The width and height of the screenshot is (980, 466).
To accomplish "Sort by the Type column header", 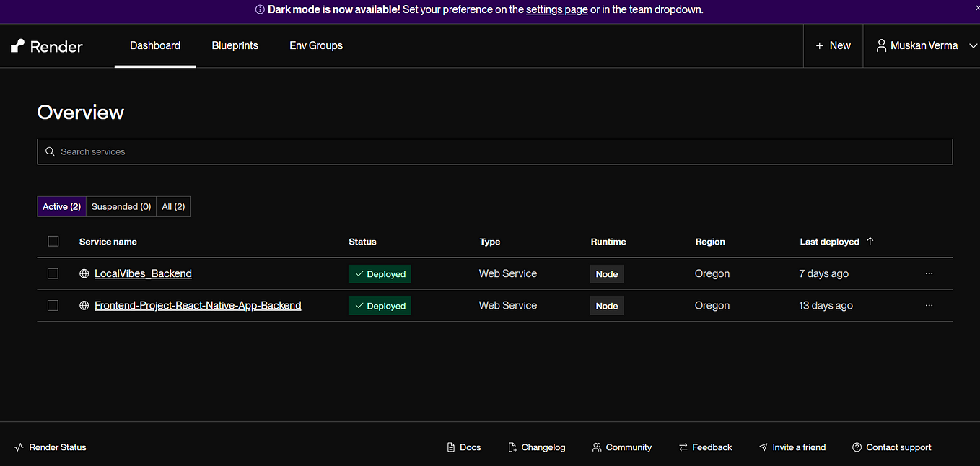I will (x=490, y=242).
